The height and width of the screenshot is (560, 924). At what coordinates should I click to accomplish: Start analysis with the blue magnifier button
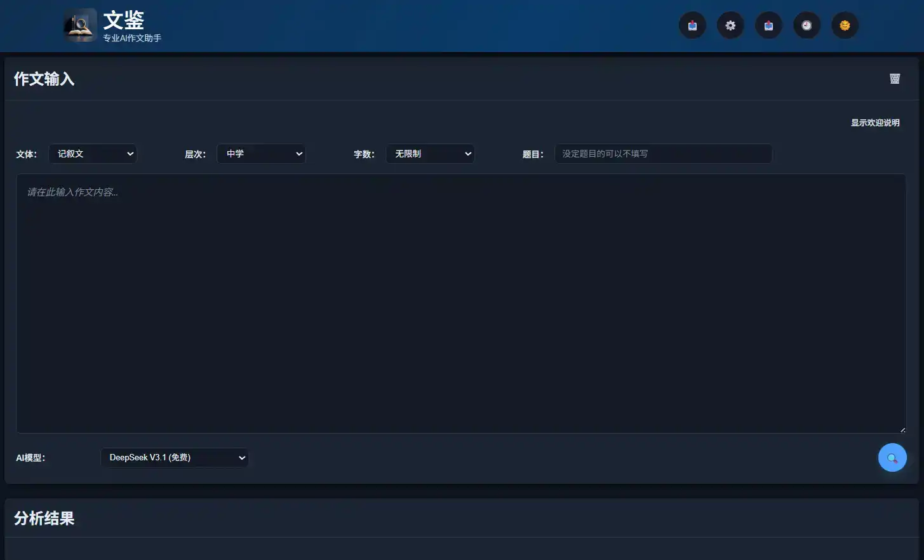[x=892, y=458]
